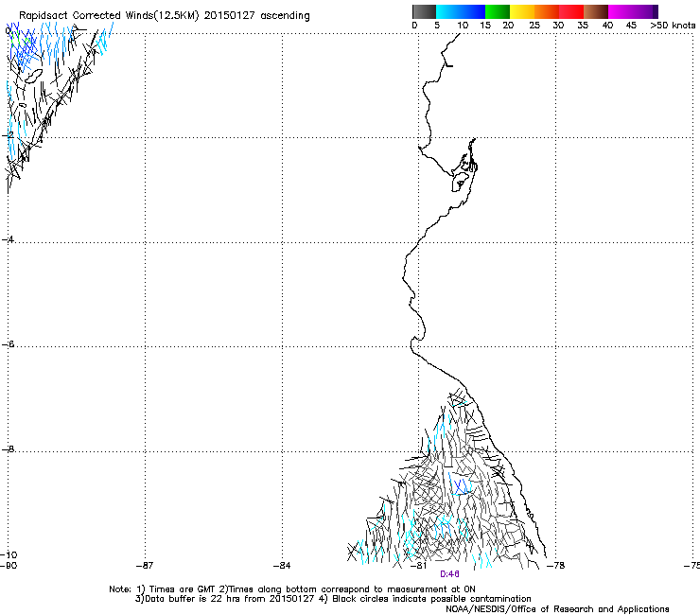Click the '35' label on knots scale
This screenshot has width=700, height=615.
pyautogui.click(x=583, y=26)
